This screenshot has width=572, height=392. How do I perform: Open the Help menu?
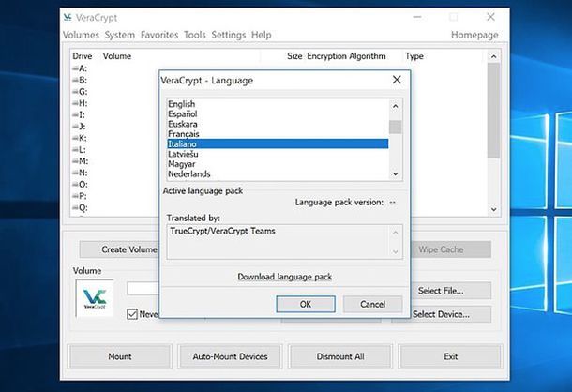click(262, 35)
